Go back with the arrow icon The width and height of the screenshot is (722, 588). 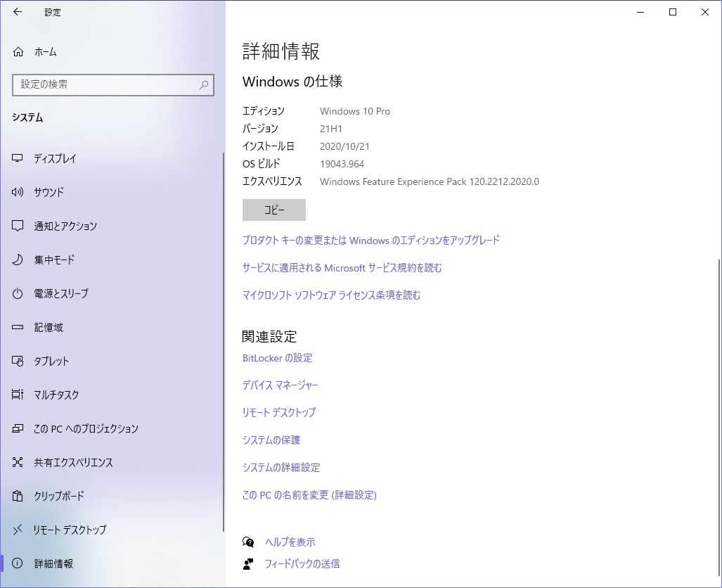[18, 12]
